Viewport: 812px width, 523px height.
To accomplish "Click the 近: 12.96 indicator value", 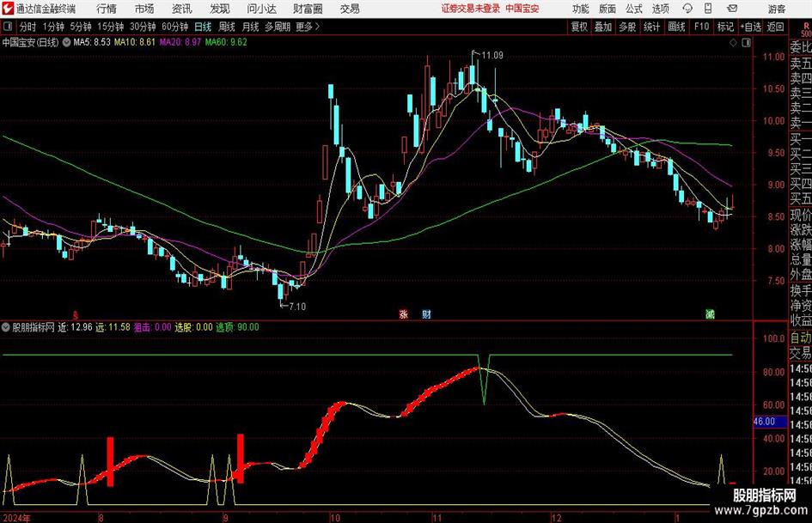I will point(75,327).
